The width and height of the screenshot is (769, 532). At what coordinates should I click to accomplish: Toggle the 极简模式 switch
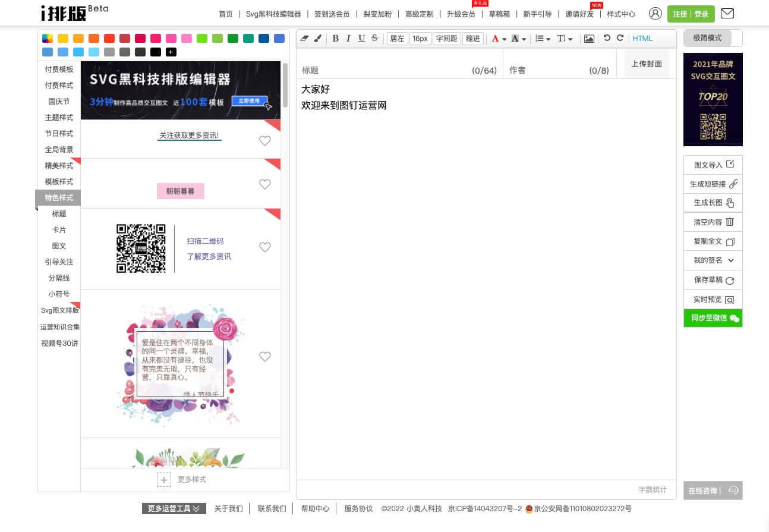(713, 38)
